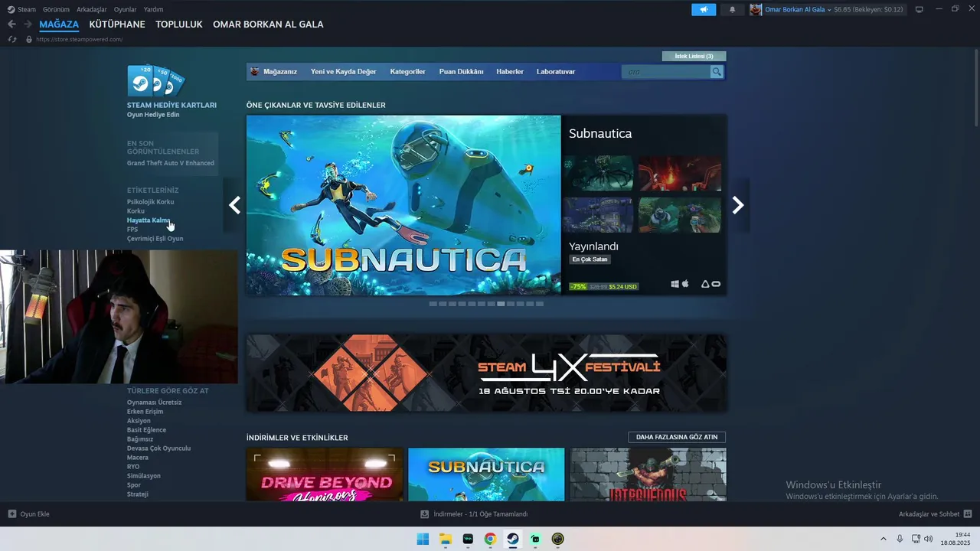The image size is (980, 551).
Task: Browse Erken Erişim genre
Action: coord(145,412)
